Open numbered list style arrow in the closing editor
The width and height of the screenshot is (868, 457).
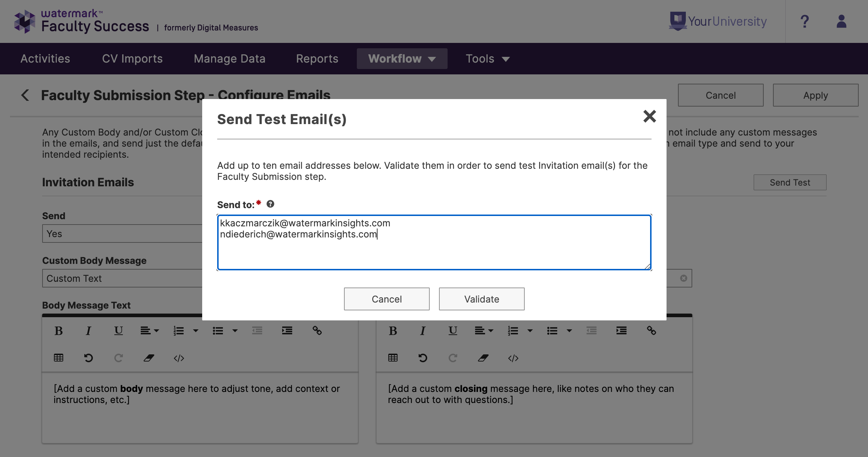[x=530, y=331]
